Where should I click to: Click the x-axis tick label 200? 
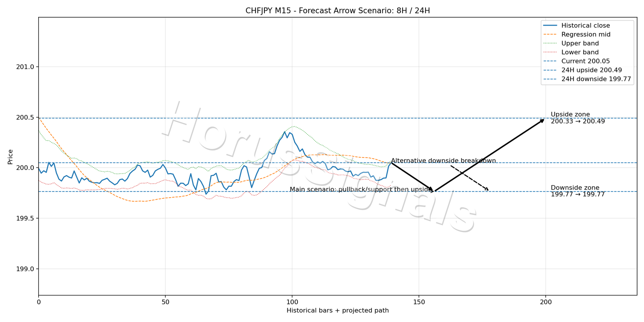click(545, 301)
